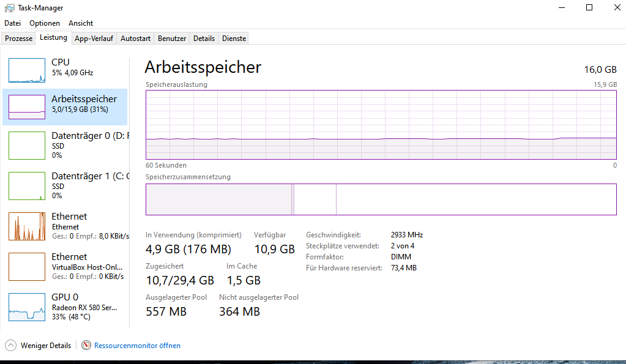Click the Speicherauslastung usage graph

point(381,125)
